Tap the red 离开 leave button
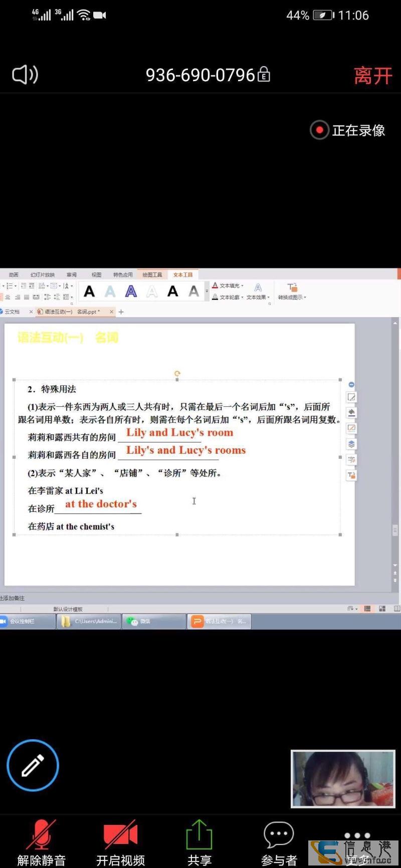Viewport: 401px width, 868px height. coord(372,76)
